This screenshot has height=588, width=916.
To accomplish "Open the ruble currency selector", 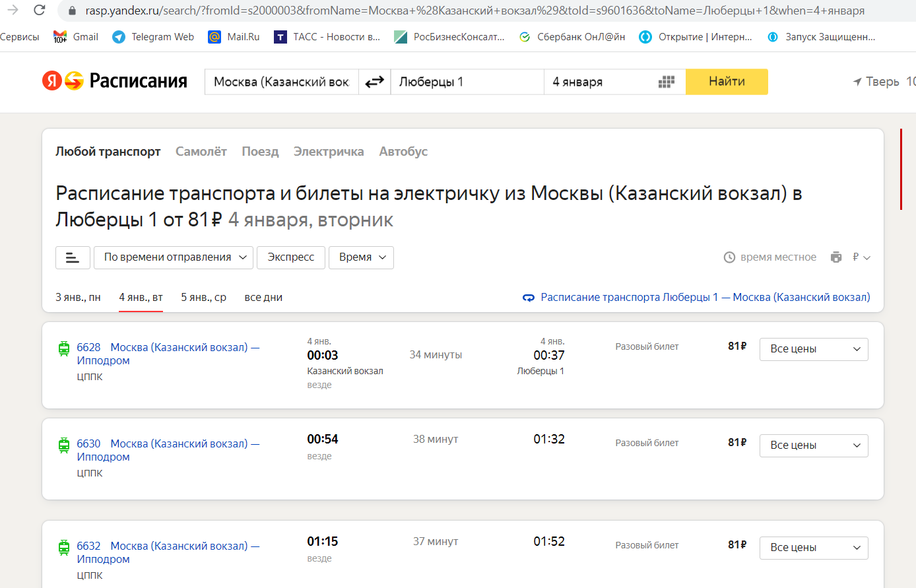I will click(861, 257).
